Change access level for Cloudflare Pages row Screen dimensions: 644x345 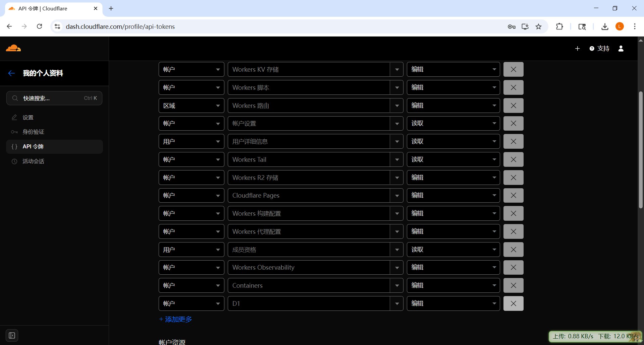453,195
